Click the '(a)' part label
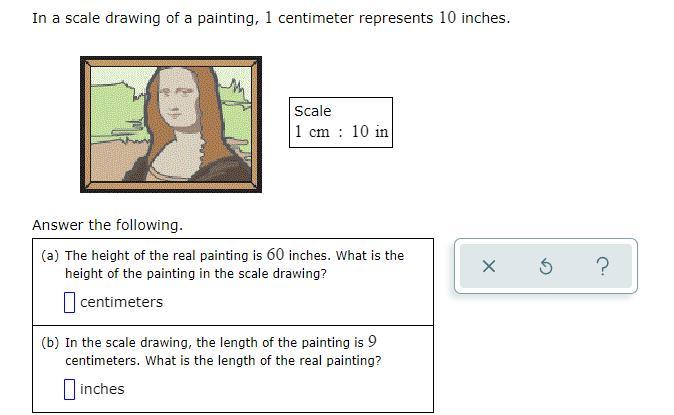674x415 pixels. [50, 256]
